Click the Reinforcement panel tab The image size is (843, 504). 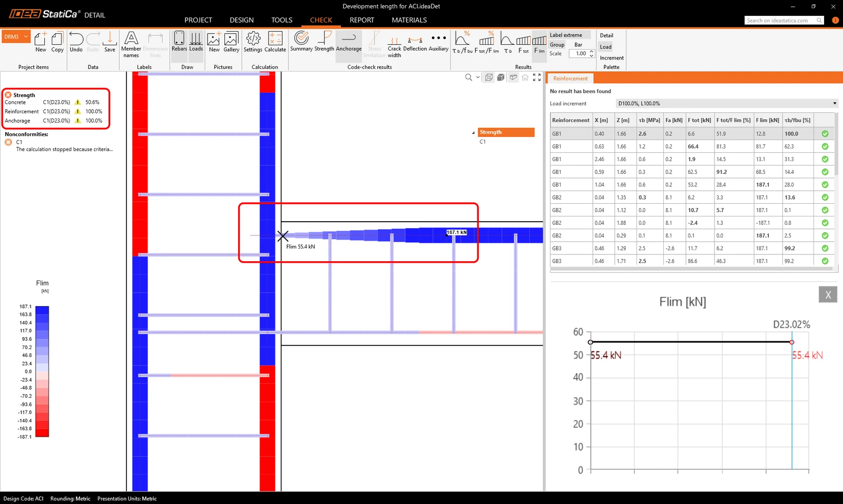571,78
